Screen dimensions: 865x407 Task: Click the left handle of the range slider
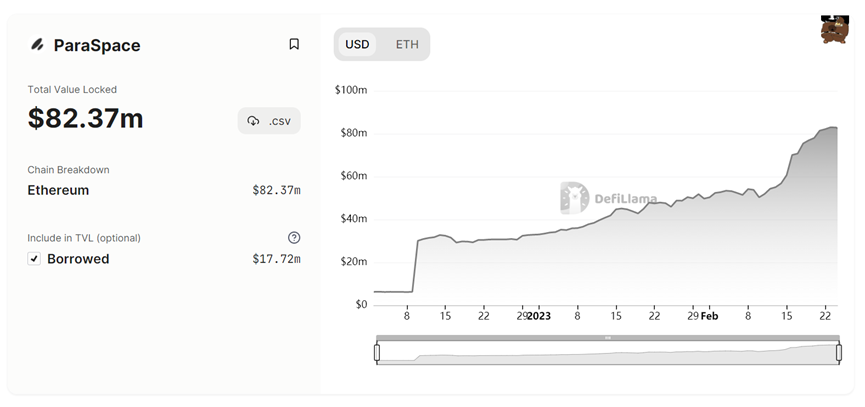pos(377,352)
